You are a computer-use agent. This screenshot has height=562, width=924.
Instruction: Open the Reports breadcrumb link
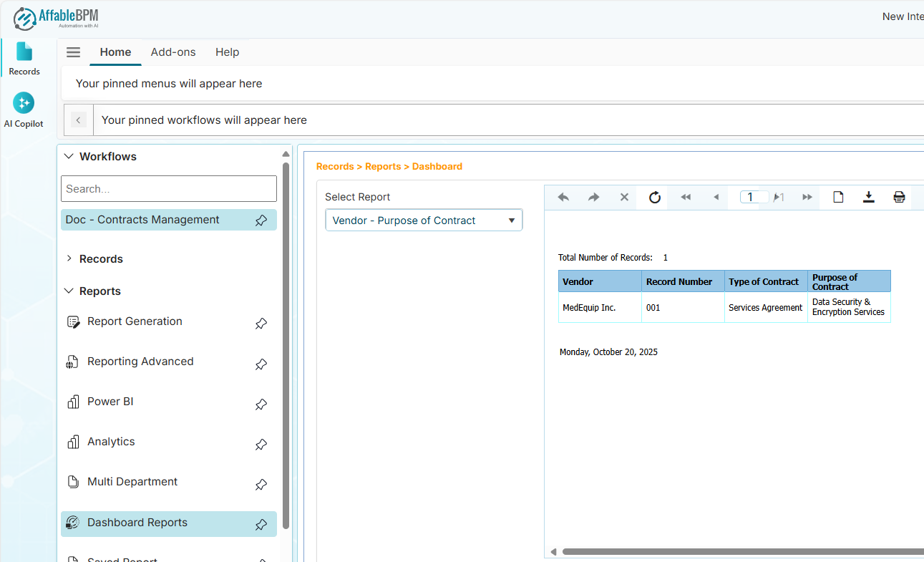383,166
